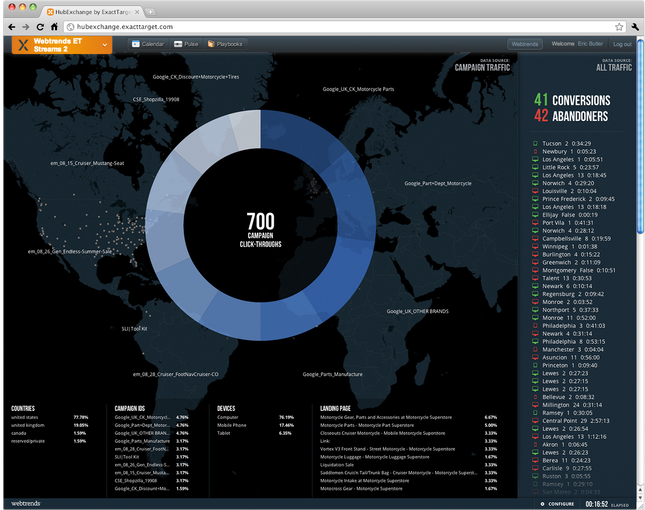
Task: Click the browser back arrow
Action: [10, 25]
